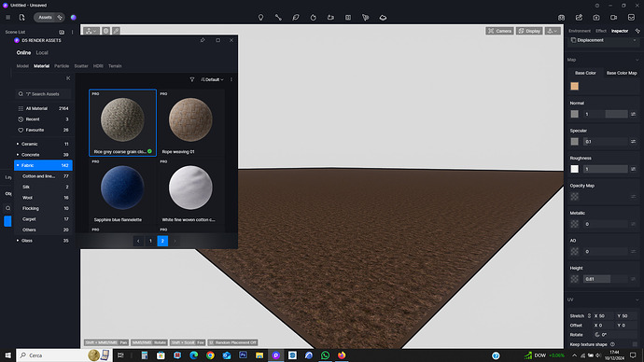Screen dimensions: 644x362
Task: Toggle the stretch link lock in UV
Action: tap(589, 316)
